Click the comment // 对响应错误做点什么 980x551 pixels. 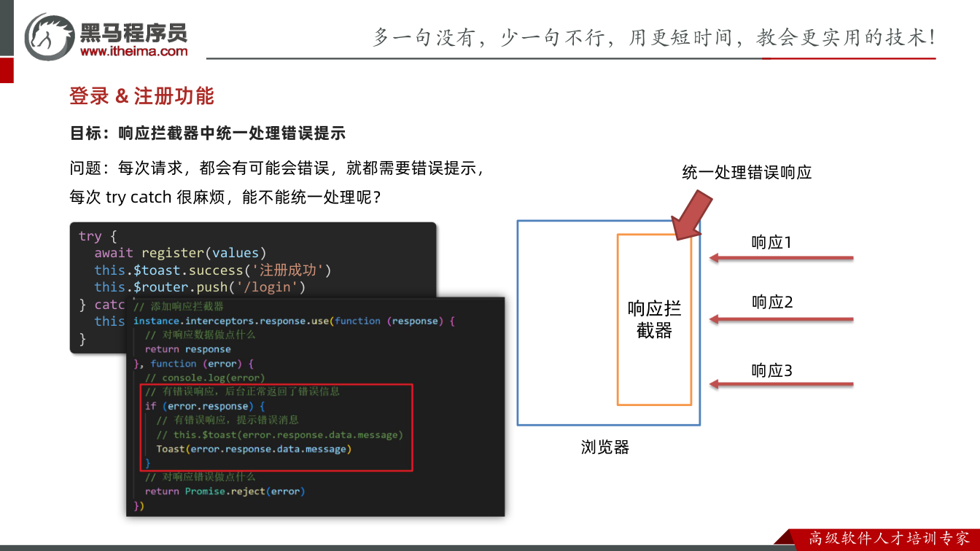(200, 477)
